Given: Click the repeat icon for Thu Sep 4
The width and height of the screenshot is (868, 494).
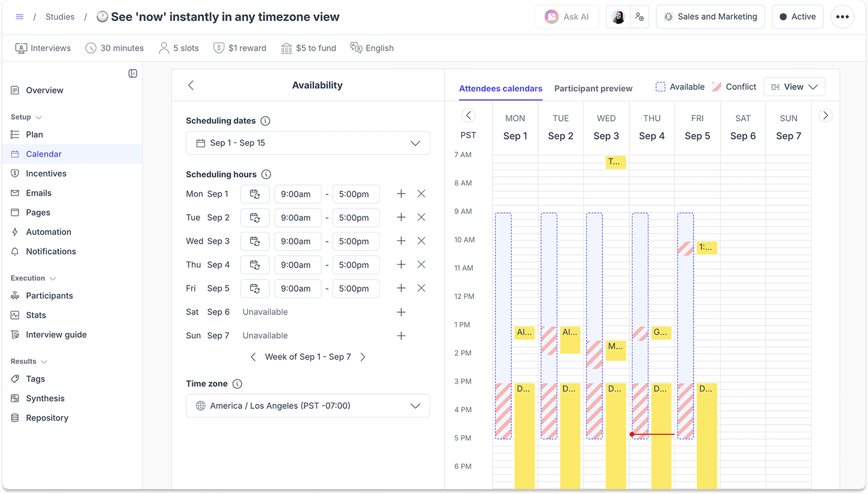Looking at the screenshot, I should point(255,265).
